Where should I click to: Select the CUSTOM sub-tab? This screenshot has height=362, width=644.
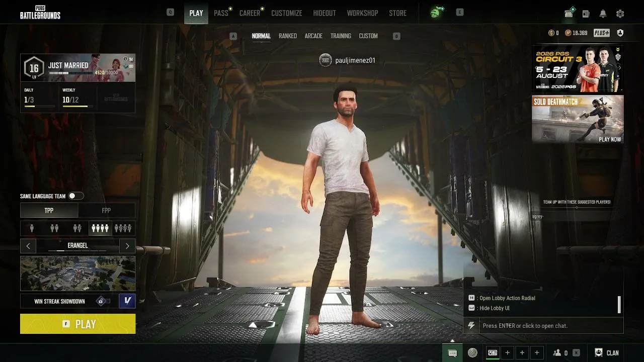(x=368, y=36)
